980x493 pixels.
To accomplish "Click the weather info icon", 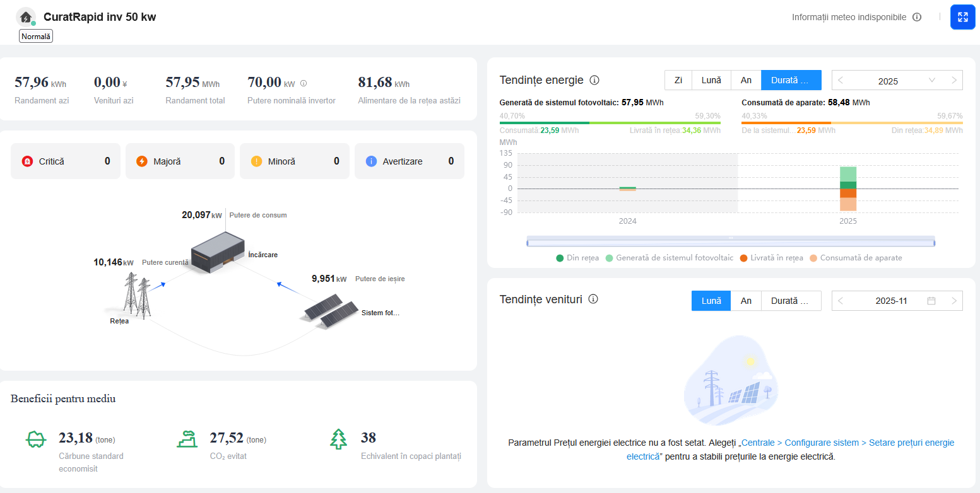I will tap(917, 17).
